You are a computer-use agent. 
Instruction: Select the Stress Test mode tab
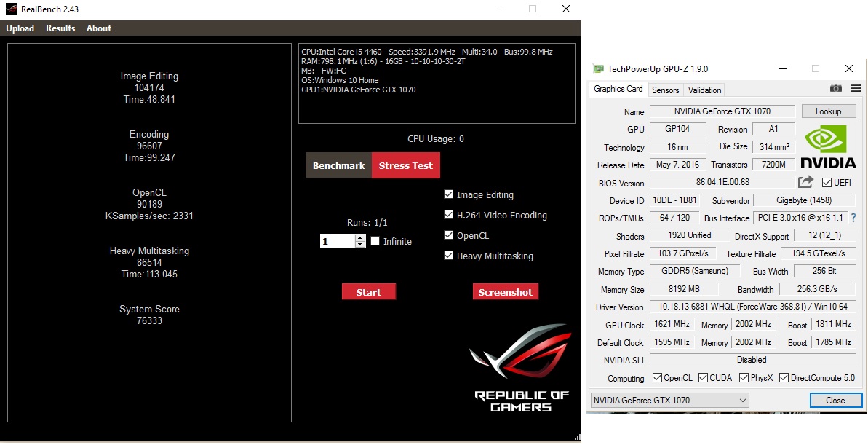(405, 165)
